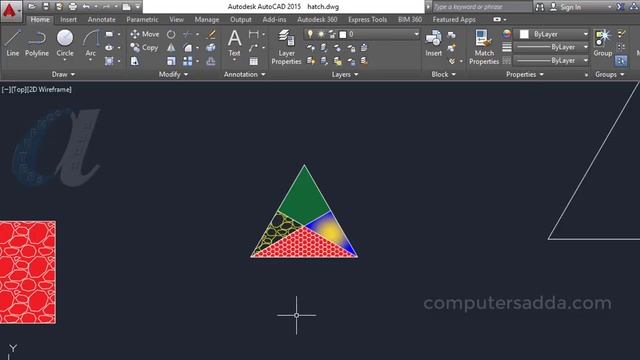The image size is (640, 360).
Task: Click the Undo arrow icon
Action: click(x=86, y=7)
